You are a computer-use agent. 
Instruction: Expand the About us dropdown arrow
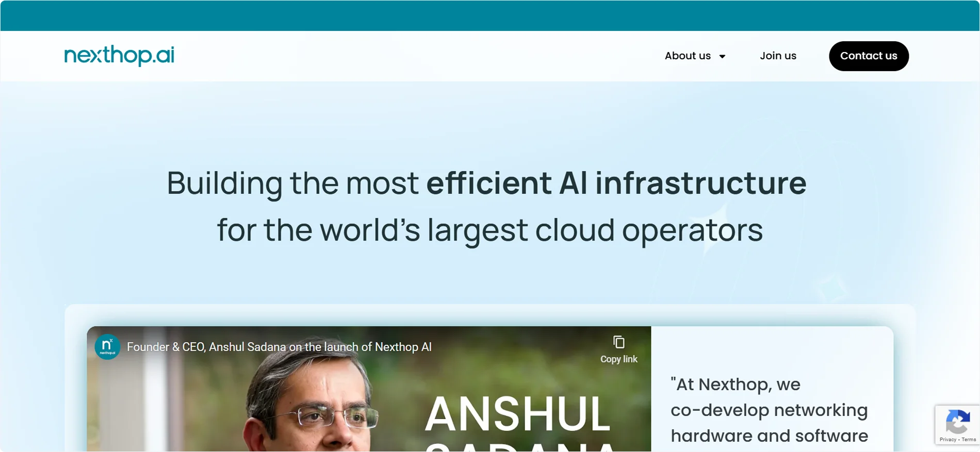pos(722,57)
